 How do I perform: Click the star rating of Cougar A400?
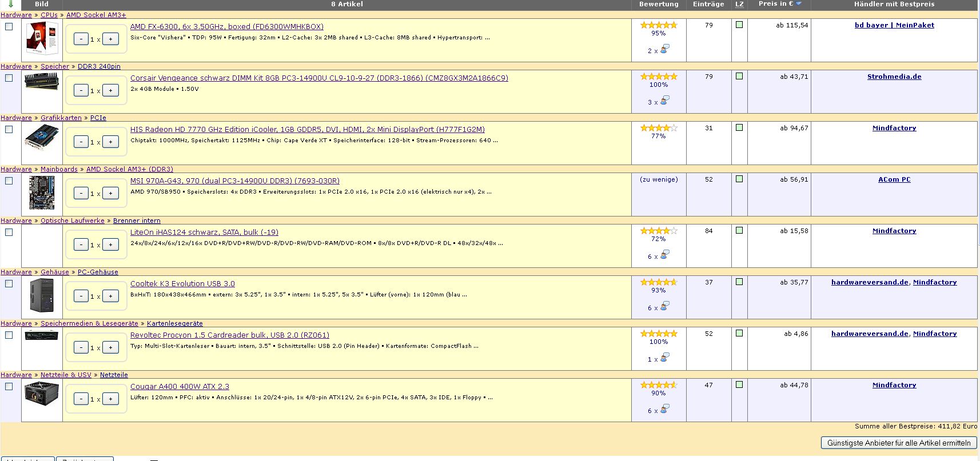pos(659,385)
